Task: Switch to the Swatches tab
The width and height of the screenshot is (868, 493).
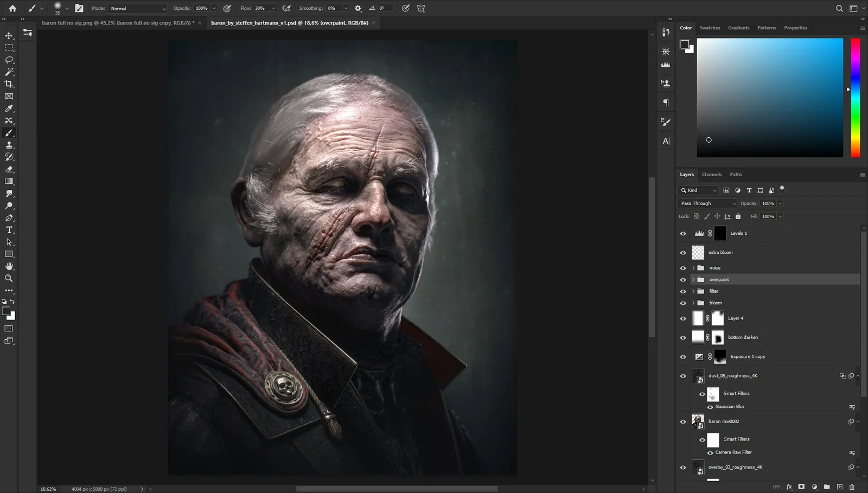Action: click(710, 28)
